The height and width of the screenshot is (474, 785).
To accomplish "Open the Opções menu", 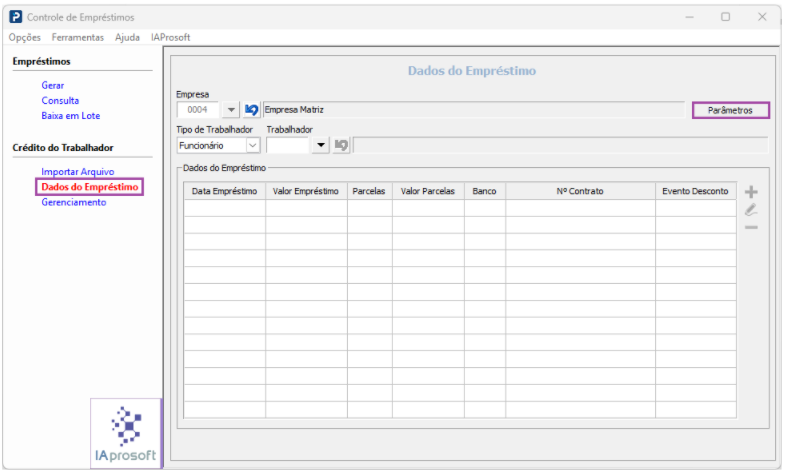I will 25,38.
